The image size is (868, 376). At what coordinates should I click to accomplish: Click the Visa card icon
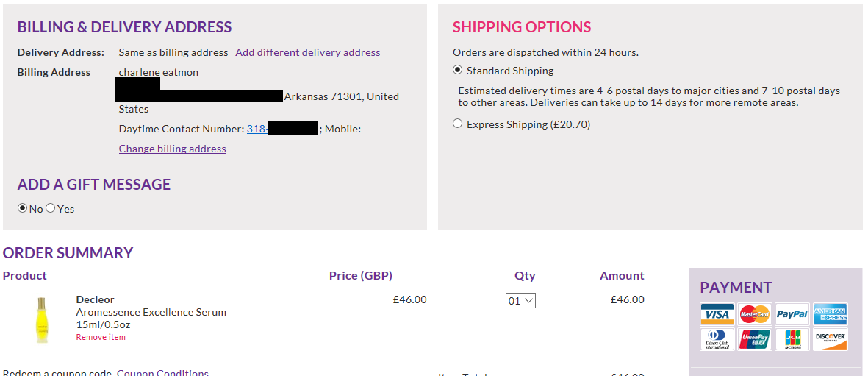(x=717, y=314)
